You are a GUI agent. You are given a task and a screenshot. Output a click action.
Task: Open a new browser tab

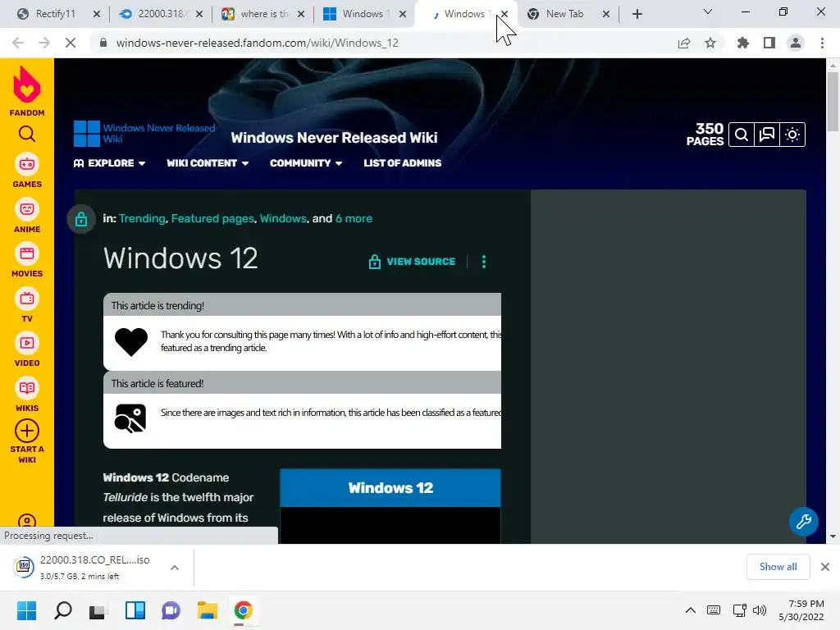point(637,14)
